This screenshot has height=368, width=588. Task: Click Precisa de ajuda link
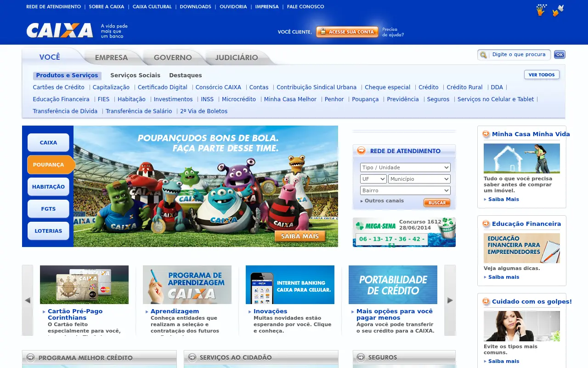(x=393, y=32)
